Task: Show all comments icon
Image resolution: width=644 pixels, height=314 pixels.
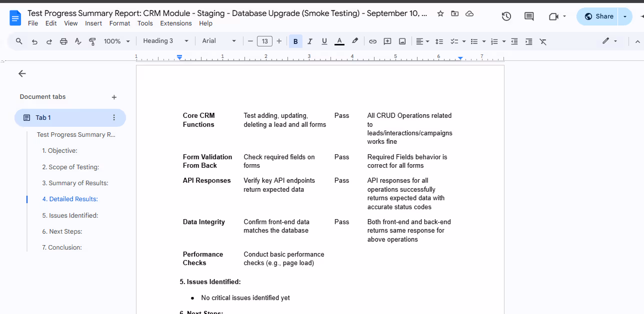Action: (529, 16)
